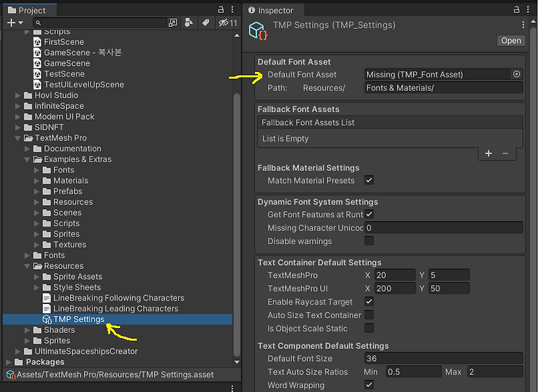Uncheck Match Material Presets checkbox
Screen dimensions: 538x392
pyautogui.click(x=369, y=180)
